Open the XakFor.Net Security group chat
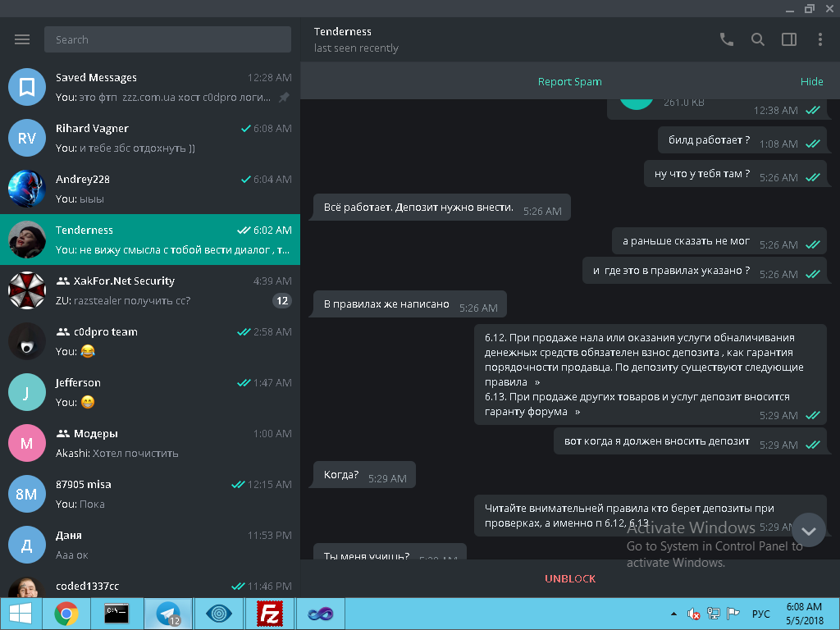Screen dimensions: 840x630 click(150, 290)
